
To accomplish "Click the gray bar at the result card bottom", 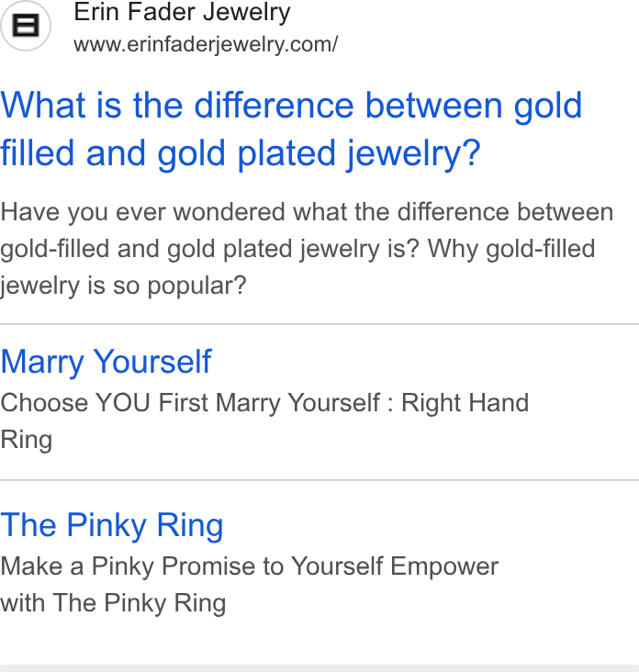I will coord(319,668).
